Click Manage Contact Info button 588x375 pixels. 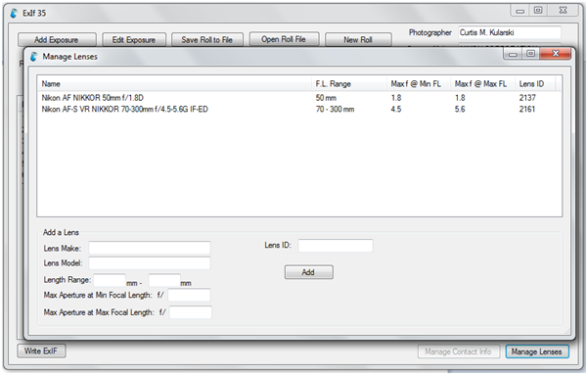(x=458, y=352)
